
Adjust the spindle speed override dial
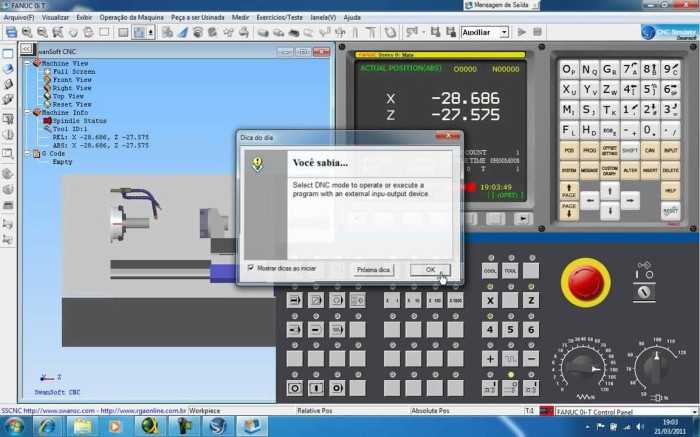(655, 367)
